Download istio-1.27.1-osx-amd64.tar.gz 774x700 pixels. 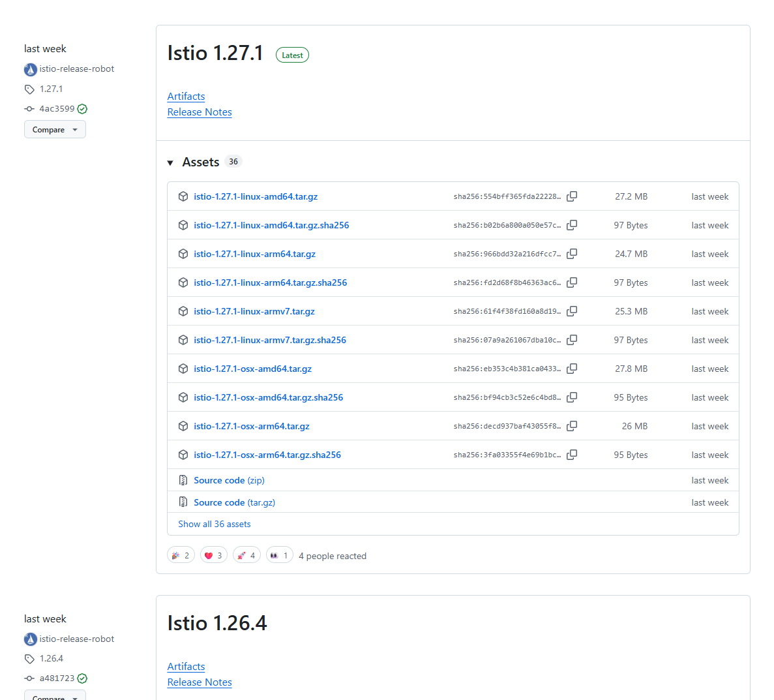tap(253, 368)
